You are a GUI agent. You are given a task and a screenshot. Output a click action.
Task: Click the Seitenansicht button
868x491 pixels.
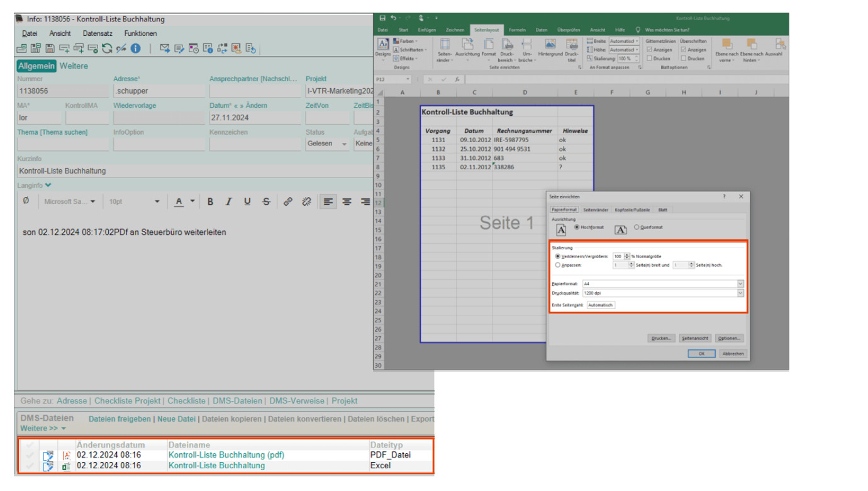coord(695,338)
